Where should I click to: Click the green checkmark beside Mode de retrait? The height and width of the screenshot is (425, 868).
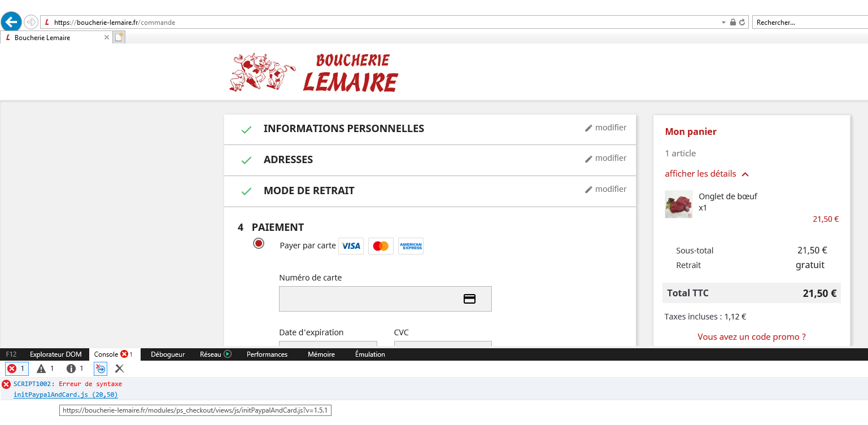[246, 191]
